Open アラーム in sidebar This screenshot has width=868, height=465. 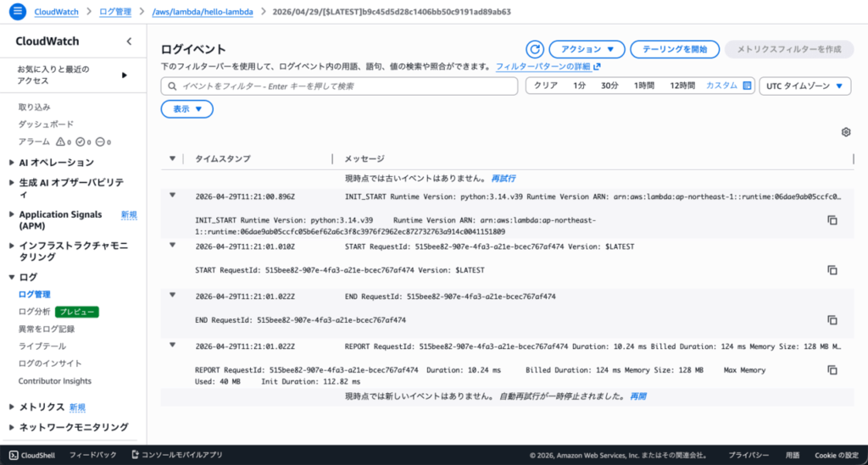point(34,142)
